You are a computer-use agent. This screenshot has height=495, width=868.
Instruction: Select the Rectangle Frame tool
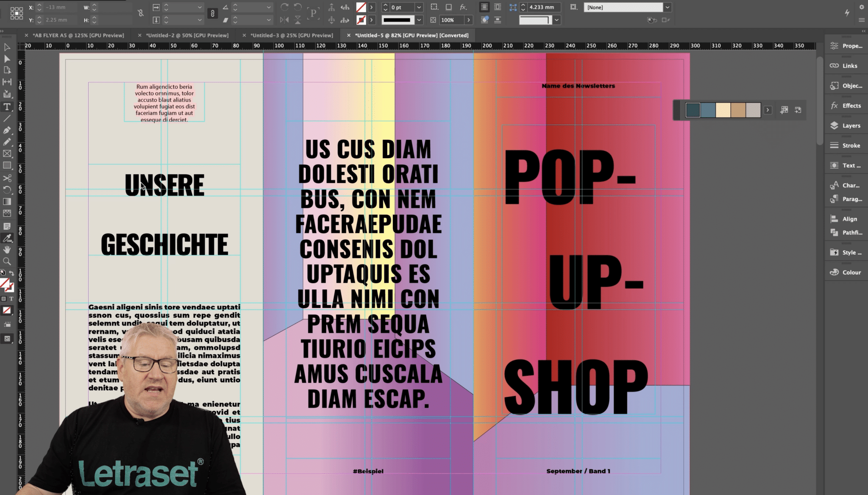tap(7, 154)
